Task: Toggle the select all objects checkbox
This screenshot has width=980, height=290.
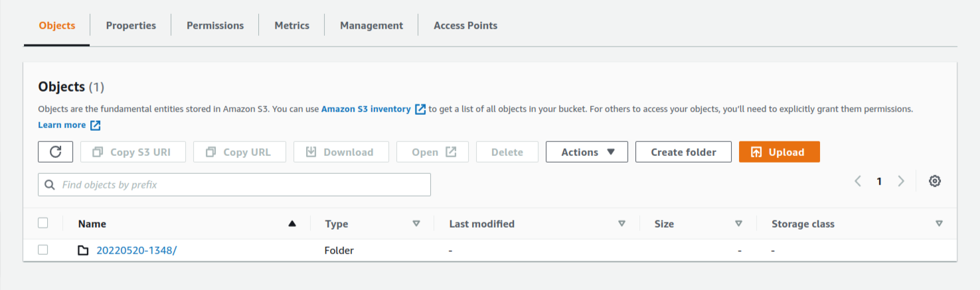Action: tap(43, 223)
